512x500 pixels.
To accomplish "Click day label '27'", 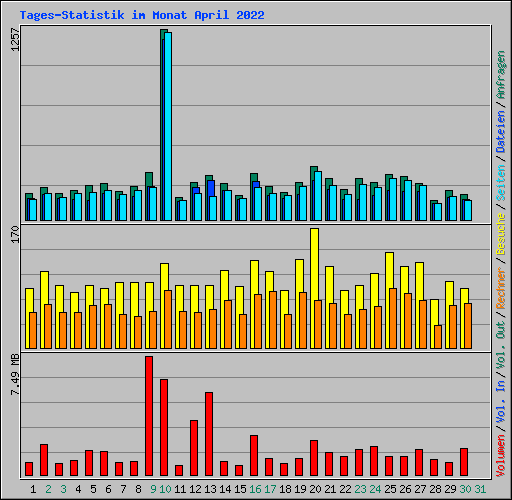I will click(x=420, y=489).
